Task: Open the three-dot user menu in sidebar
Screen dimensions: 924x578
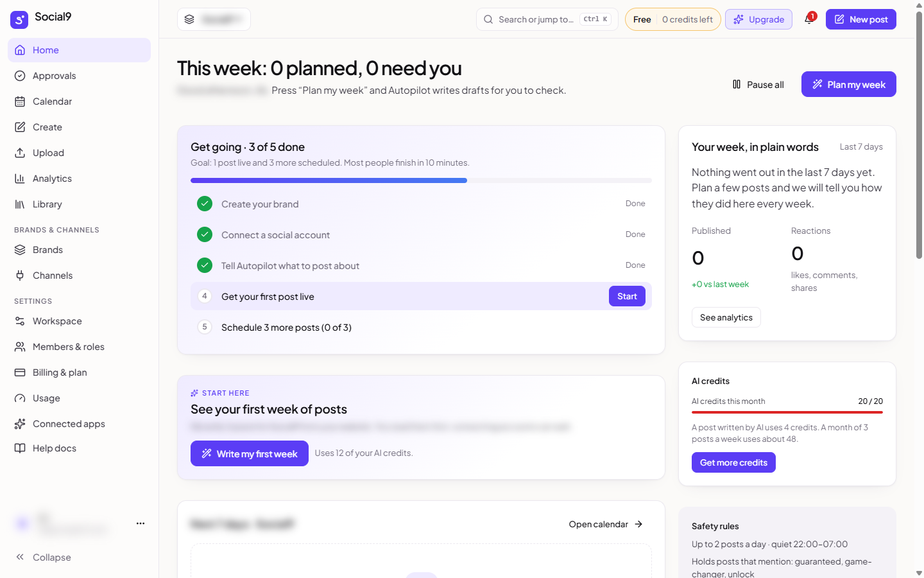Action: [141, 523]
